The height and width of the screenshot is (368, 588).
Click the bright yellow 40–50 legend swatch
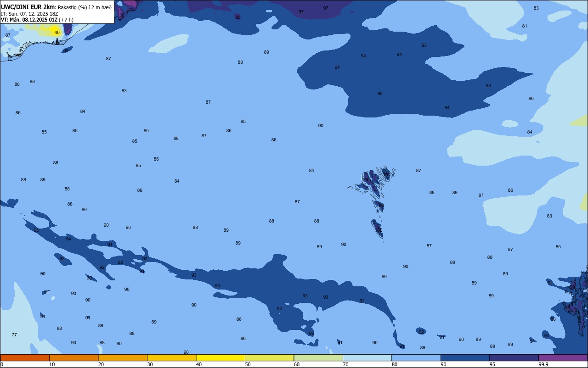coord(220,357)
